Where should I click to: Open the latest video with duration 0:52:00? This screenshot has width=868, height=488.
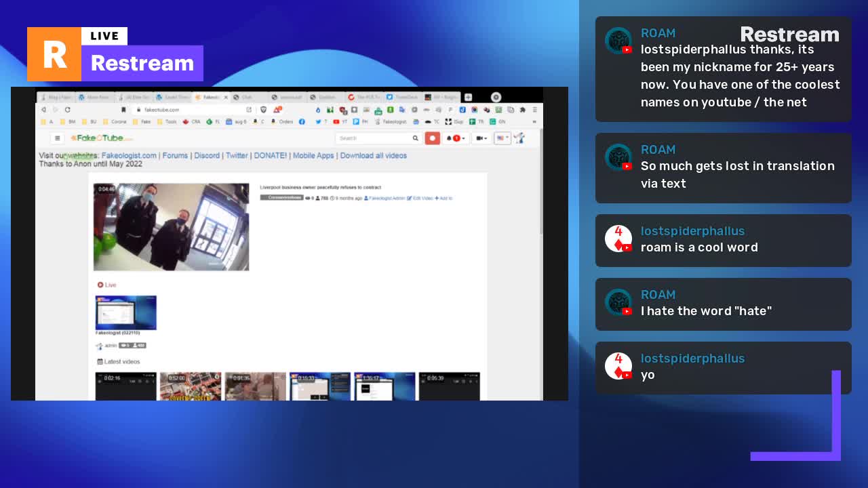[x=191, y=386]
